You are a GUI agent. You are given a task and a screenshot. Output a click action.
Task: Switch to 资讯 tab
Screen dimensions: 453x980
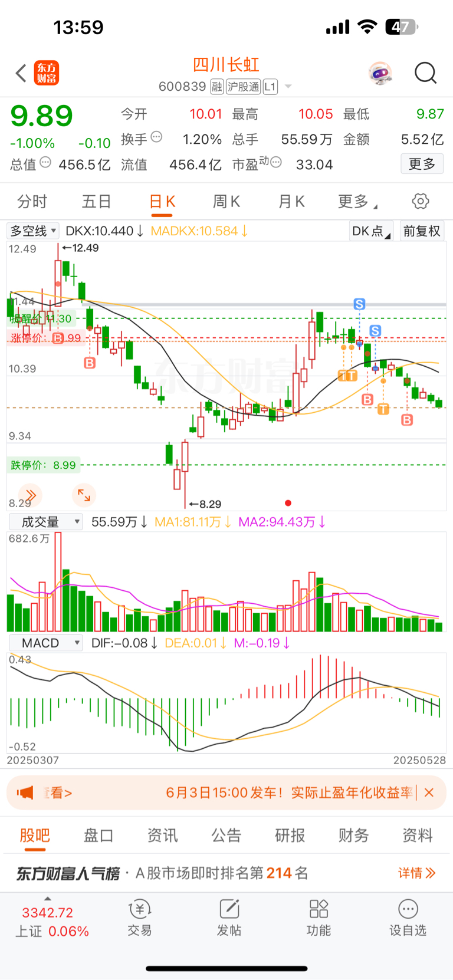pos(162,836)
